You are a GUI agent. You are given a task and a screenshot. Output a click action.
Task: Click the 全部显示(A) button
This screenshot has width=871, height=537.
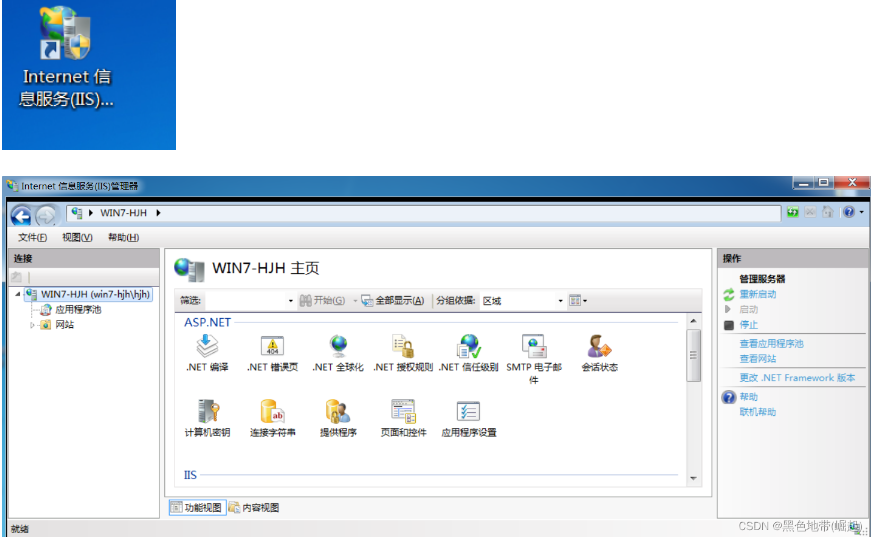coord(393,300)
